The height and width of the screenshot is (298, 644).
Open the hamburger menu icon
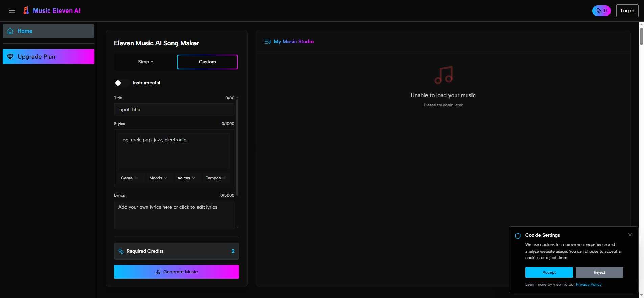click(x=12, y=11)
